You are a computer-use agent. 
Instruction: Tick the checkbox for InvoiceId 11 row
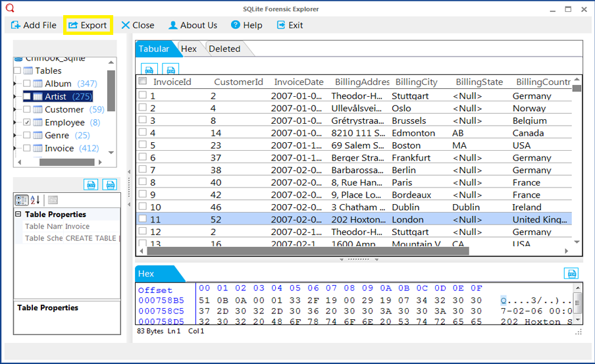143,219
